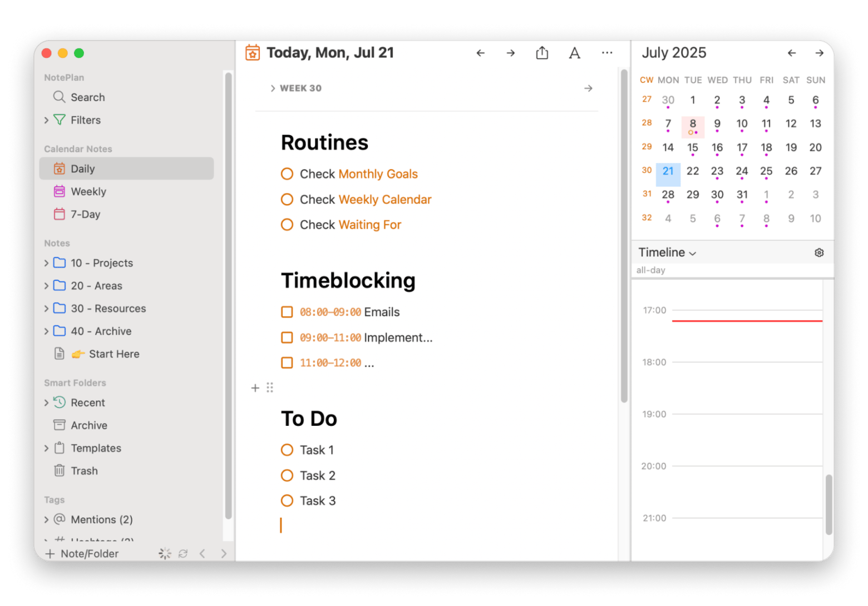Viewport: 868px width, 606px height.
Task: Open the Timeline settings gear
Action: pos(819,252)
